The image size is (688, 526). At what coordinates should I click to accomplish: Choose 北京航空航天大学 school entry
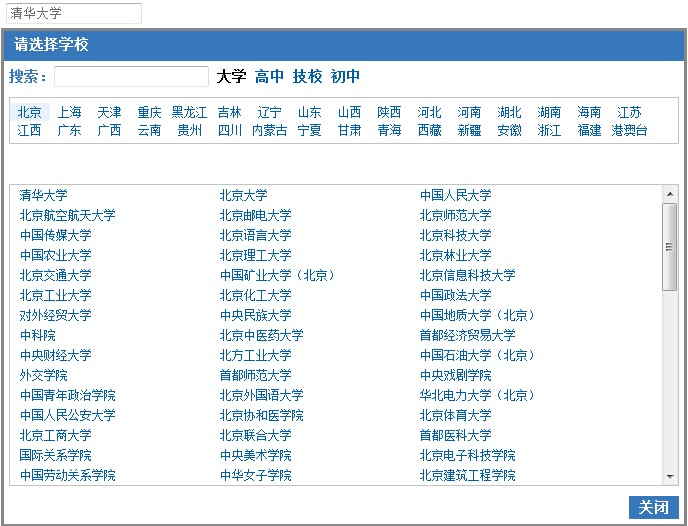tap(67, 215)
